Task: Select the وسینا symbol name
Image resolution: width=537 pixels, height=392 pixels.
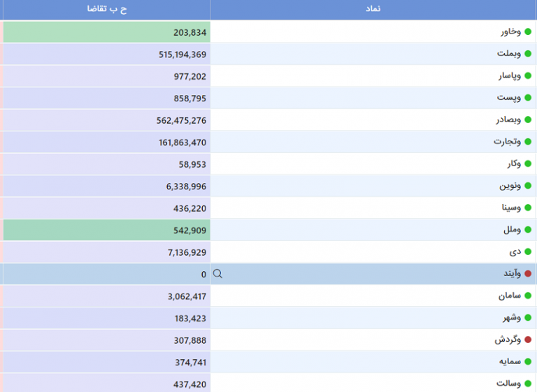Action: pyautogui.click(x=511, y=208)
